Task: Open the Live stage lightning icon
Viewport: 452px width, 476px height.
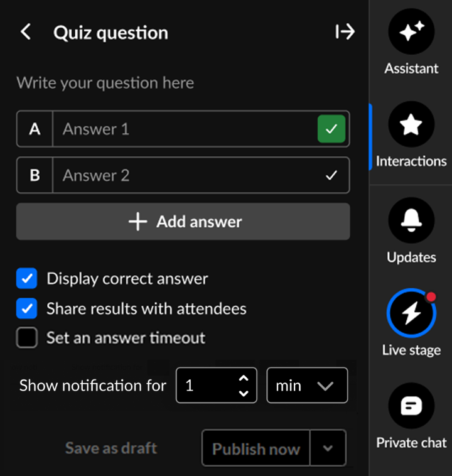Action: (x=411, y=313)
